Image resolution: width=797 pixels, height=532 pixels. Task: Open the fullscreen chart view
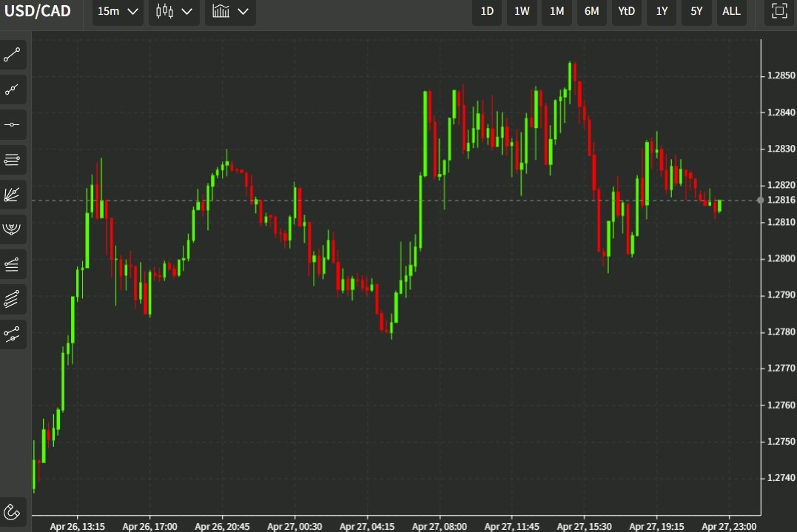click(778, 12)
